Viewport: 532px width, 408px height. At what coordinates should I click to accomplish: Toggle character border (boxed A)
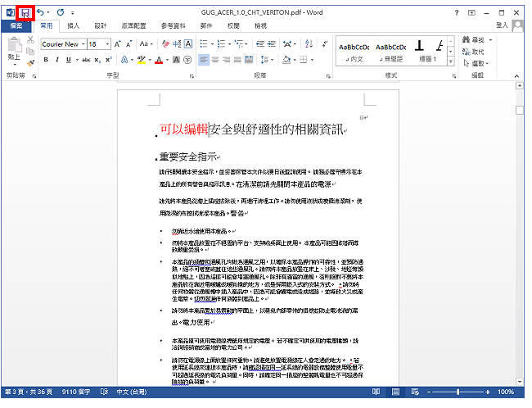point(188,44)
